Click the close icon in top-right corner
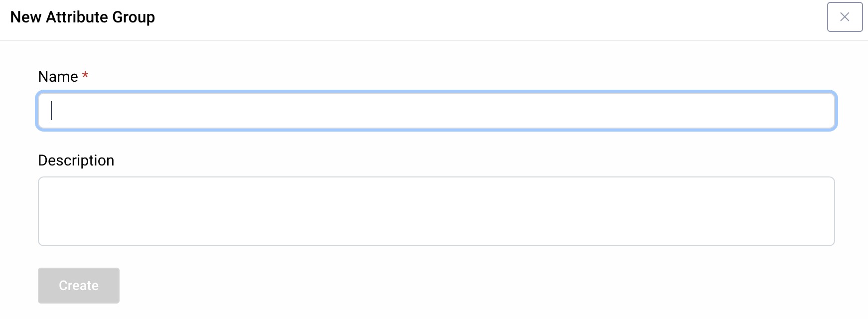868x319 pixels. [x=845, y=17]
